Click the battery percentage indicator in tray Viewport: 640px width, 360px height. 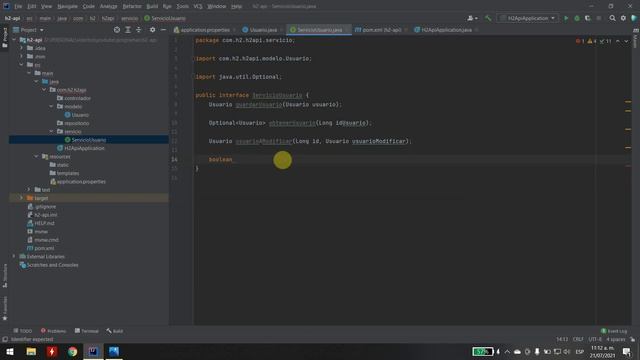click(x=482, y=351)
